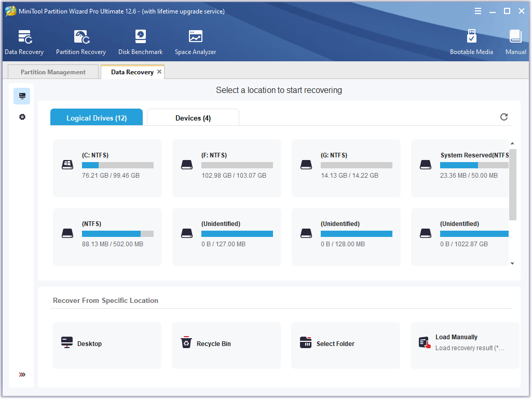This screenshot has width=532, height=399.
Task: Select the C: NTFS drive tile
Action: tap(107, 168)
